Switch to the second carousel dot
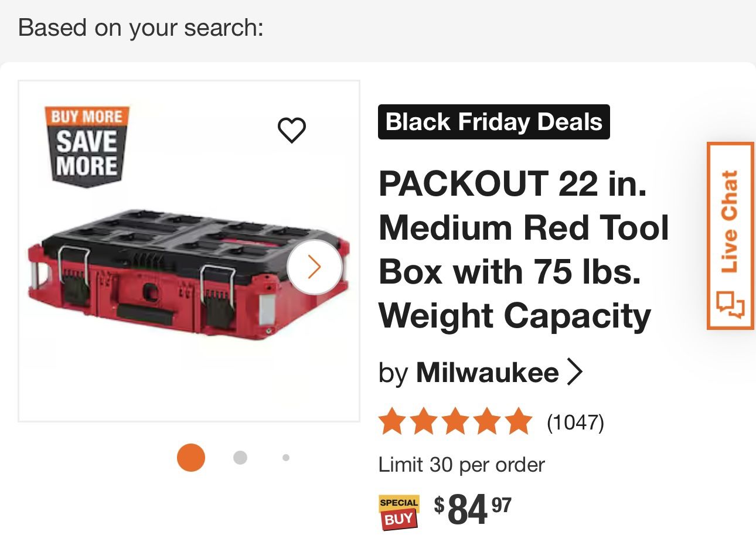 pyautogui.click(x=240, y=458)
